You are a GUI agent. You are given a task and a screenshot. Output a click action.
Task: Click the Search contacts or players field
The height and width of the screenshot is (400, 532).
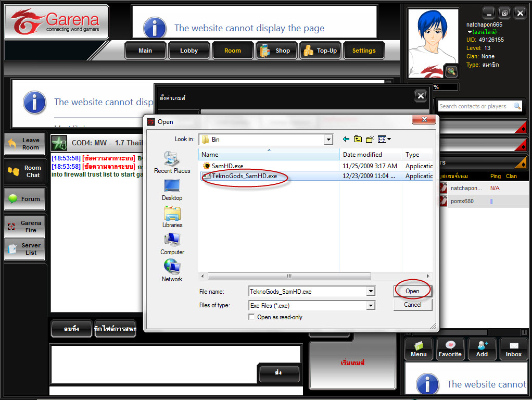pos(476,106)
